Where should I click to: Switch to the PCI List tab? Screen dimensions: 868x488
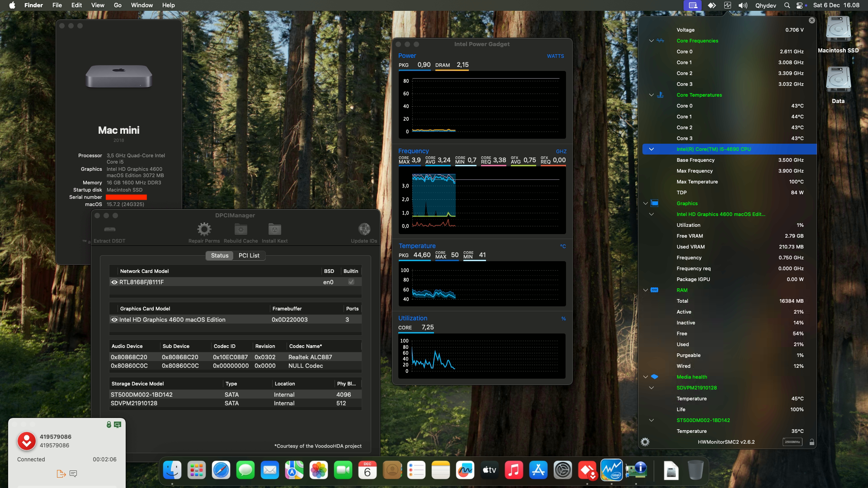pos(248,255)
